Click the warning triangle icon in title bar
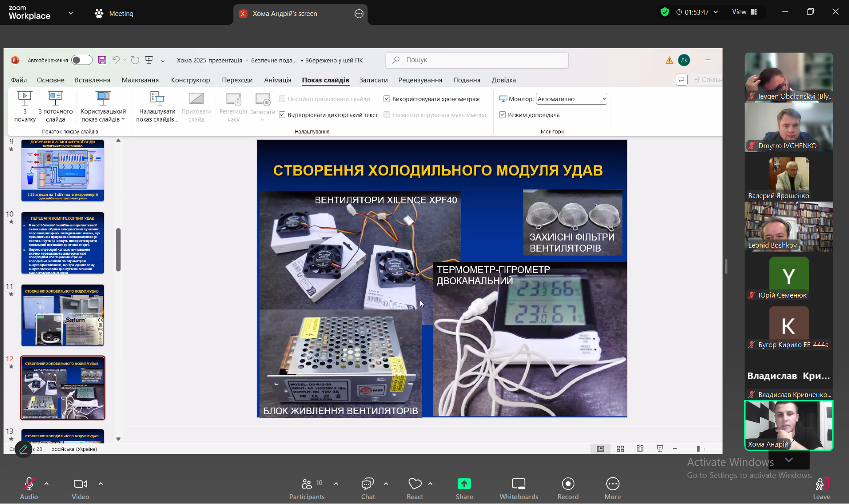Screen dimensions: 849x504 tap(669, 60)
